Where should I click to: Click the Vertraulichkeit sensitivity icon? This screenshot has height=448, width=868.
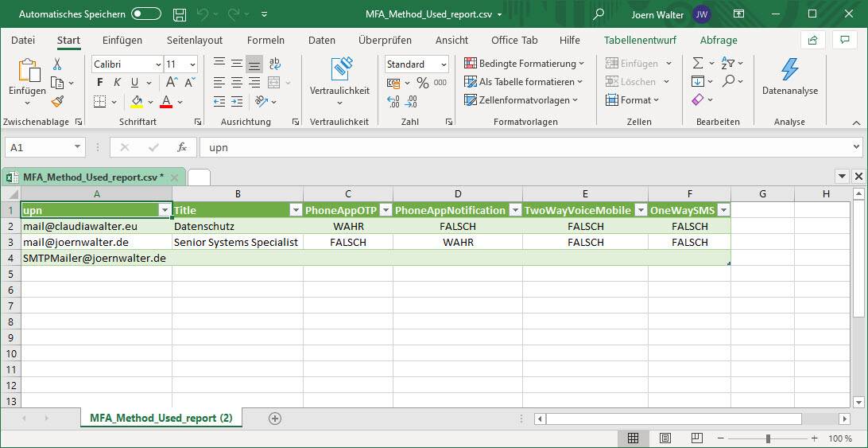click(339, 76)
